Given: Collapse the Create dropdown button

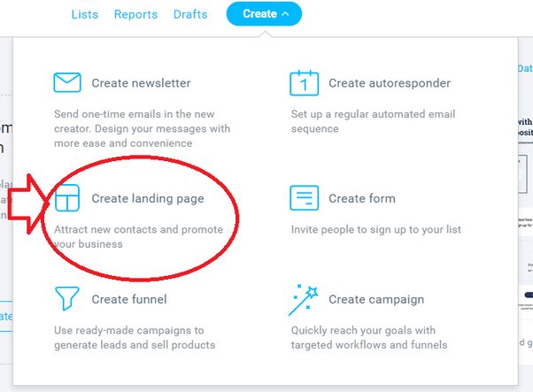Looking at the screenshot, I should [x=264, y=14].
